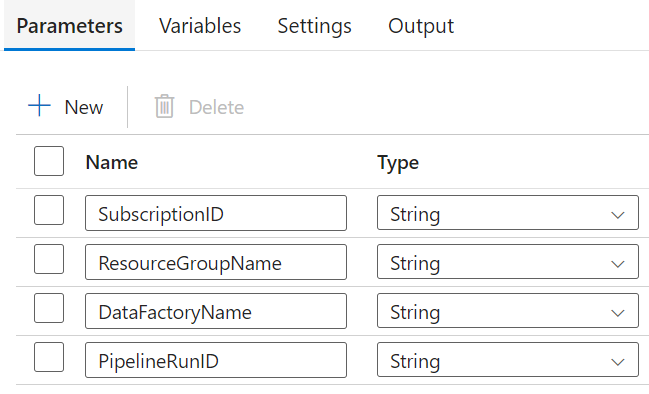Open the DataFactoryName Type dropdown
Viewport: 649px width, 394px height.
[508, 311]
